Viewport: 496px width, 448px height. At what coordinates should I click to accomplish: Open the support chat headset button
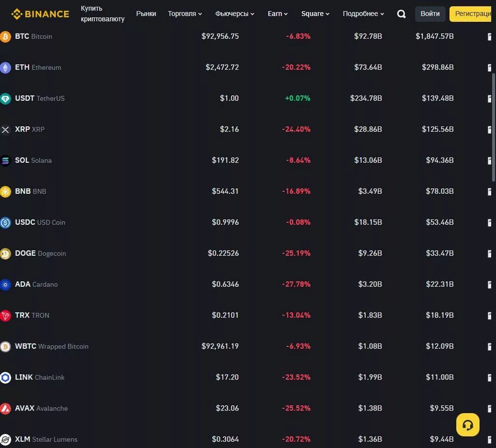click(467, 425)
